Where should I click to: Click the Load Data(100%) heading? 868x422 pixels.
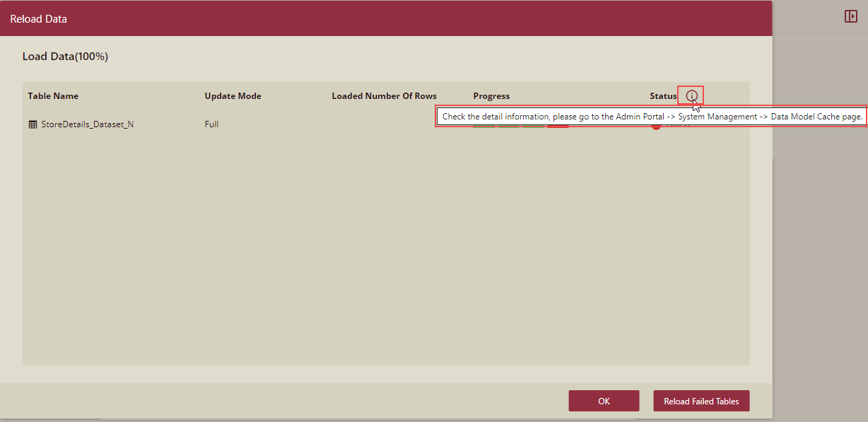click(x=65, y=57)
